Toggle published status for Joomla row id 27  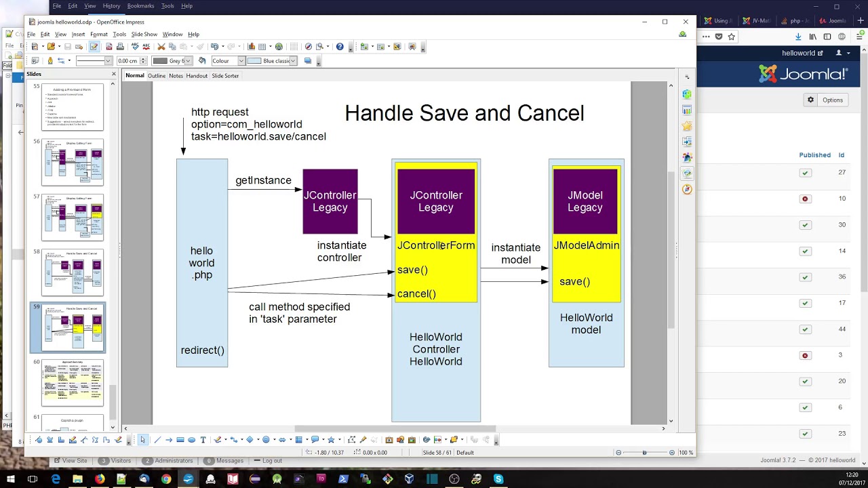805,173
